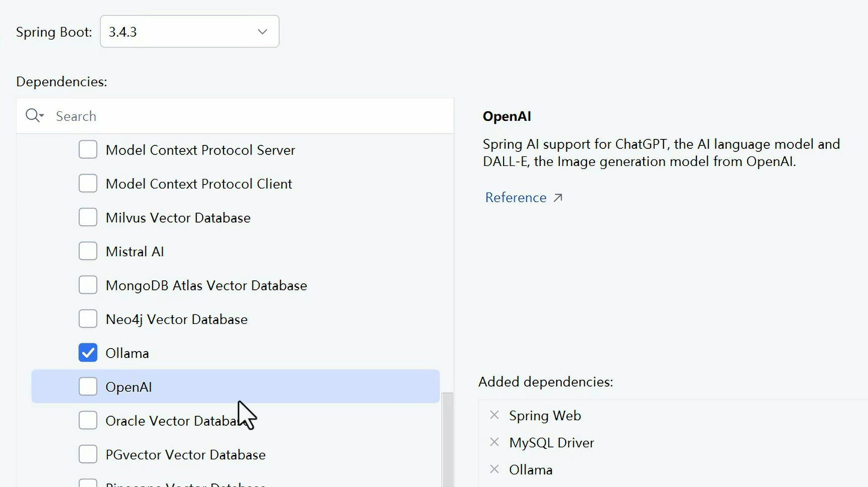Open the OpenAI Reference link
This screenshot has width=868, height=487.
[516, 198]
